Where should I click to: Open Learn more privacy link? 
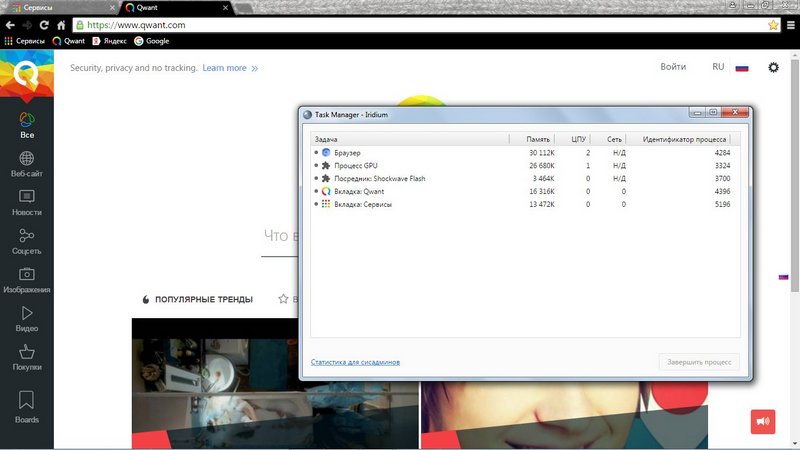click(230, 68)
